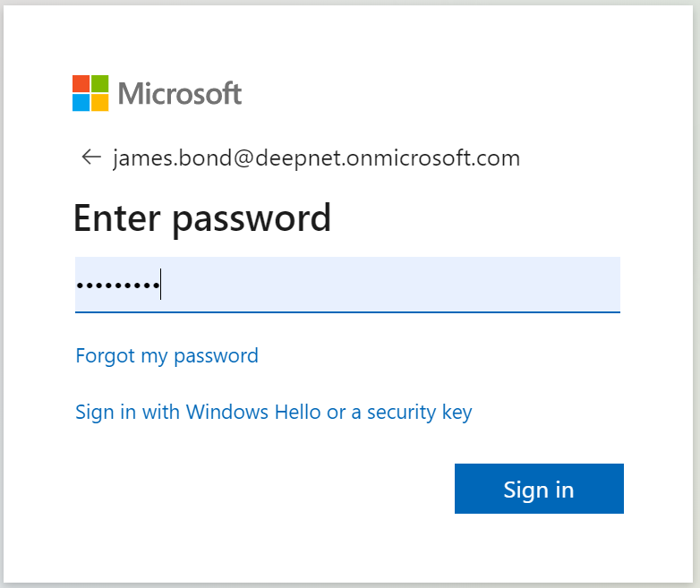Click the blue square of Microsoft logo
The height and width of the screenshot is (588, 700).
point(81,103)
